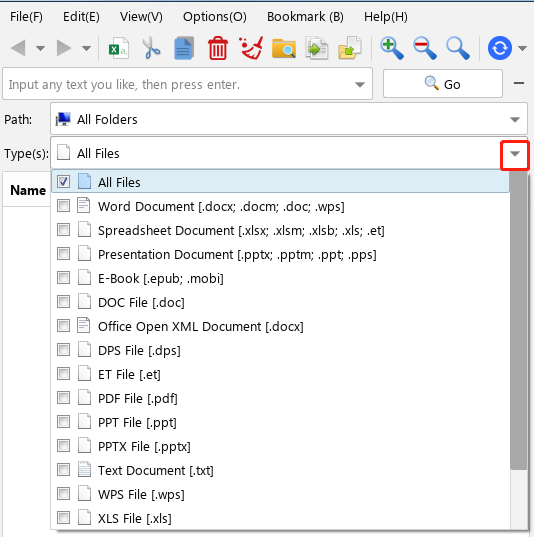Image resolution: width=534 pixels, height=537 pixels.
Task: Open the search text history dropdown arrow
Action: [x=360, y=85]
